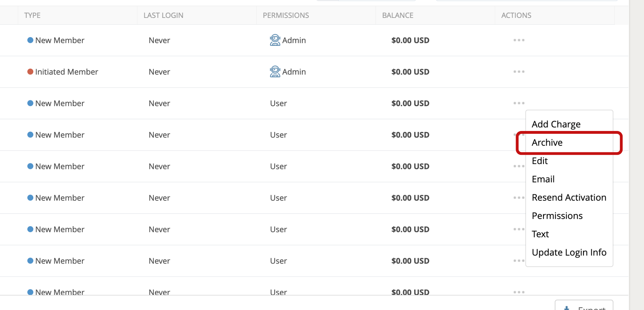This screenshot has width=644, height=310.
Task: Choose Text in the actions menu
Action: click(540, 234)
